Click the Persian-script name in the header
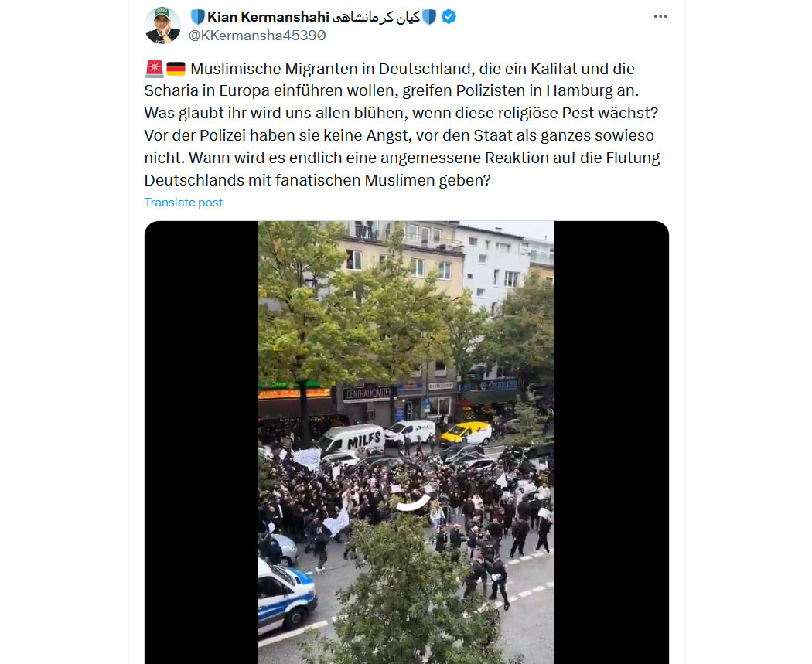This screenshot has height=664, width=812. point(376,17)
